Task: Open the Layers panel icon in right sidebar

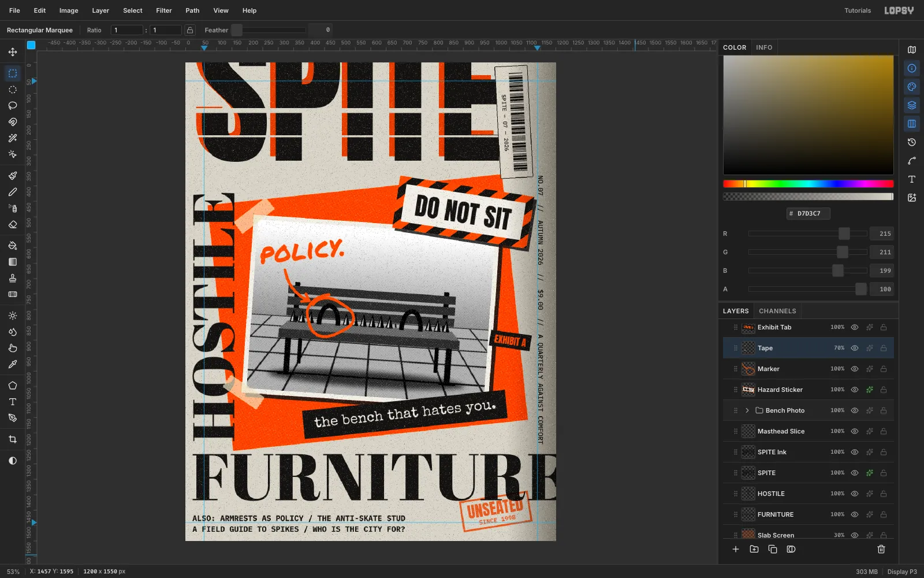Action: click(x=912, y=105)
